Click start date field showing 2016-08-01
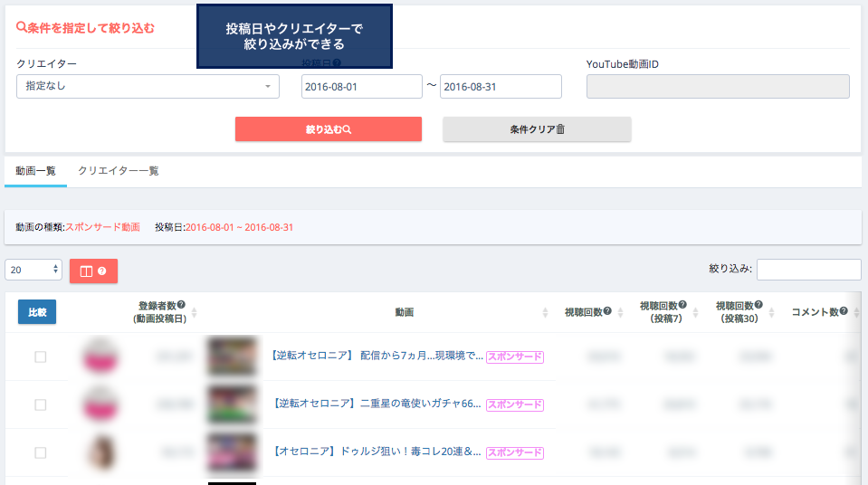 [361, 87]
